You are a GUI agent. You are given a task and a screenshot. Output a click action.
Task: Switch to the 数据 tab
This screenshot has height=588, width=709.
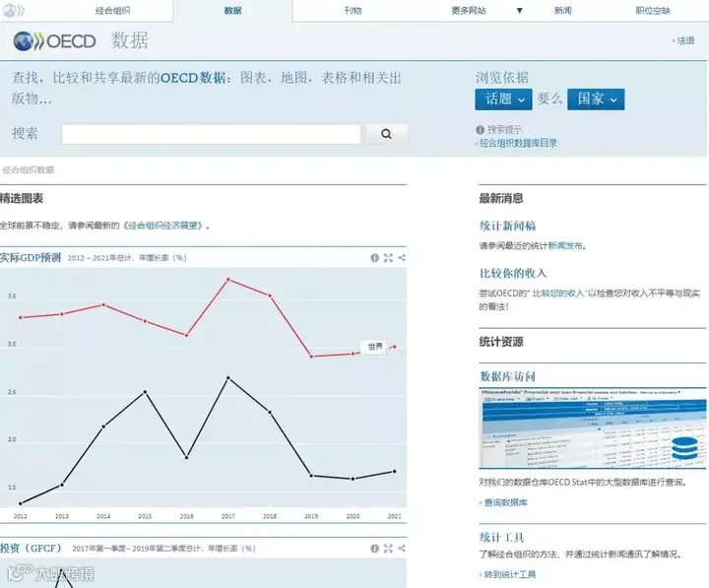pyautogui.click(x=232, y=11)
